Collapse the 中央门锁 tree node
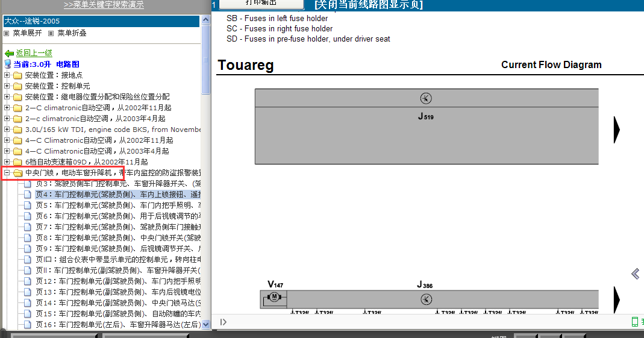The image size is (644, 338). pyautogui.click(x=7, y=173)
